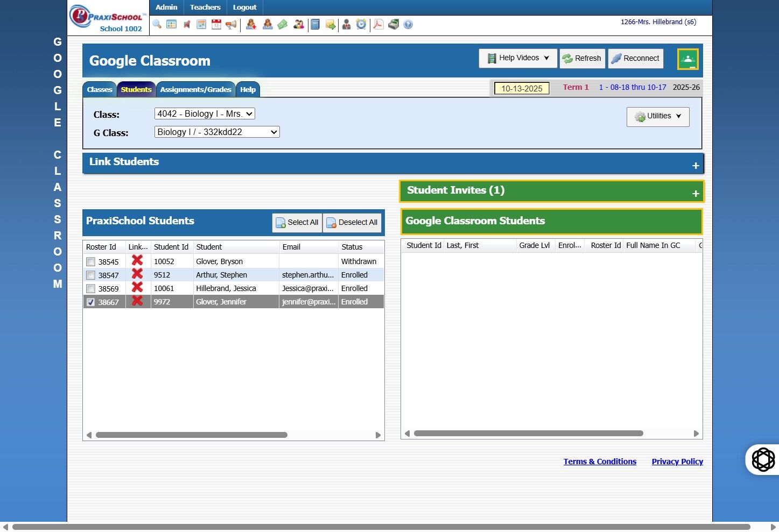Open the green money bills icon
The width and height of the screenshot is (779, 532).
click(283, 24)
